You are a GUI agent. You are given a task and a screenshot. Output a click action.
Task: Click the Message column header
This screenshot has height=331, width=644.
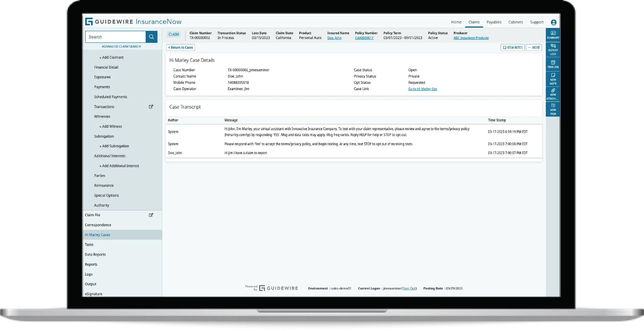(x=231, y=120)
